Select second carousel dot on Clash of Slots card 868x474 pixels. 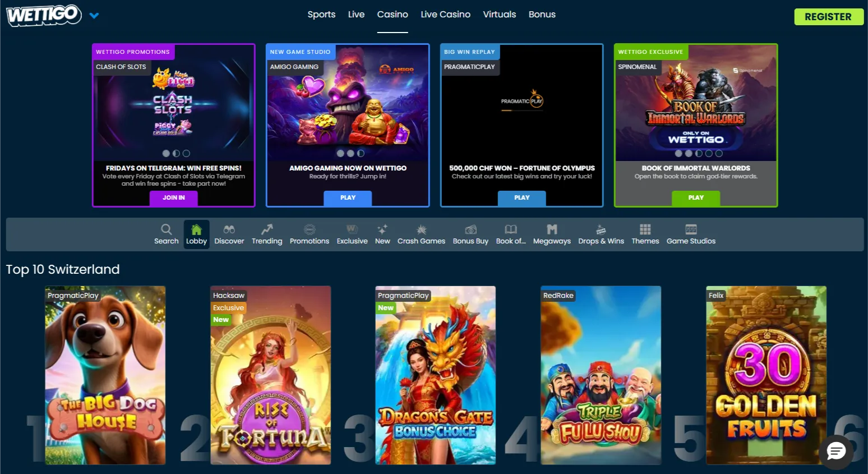point(176,153)
